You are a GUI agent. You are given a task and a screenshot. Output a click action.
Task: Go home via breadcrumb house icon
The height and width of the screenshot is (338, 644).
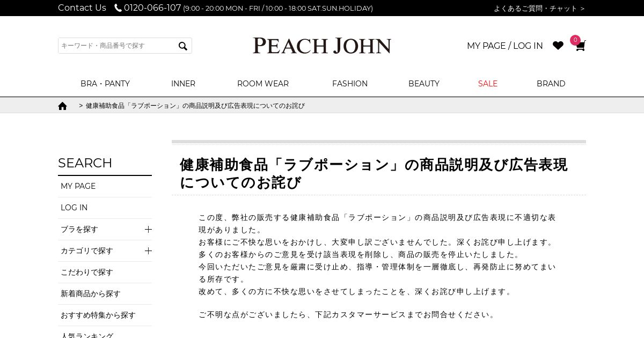coord(62,106)
